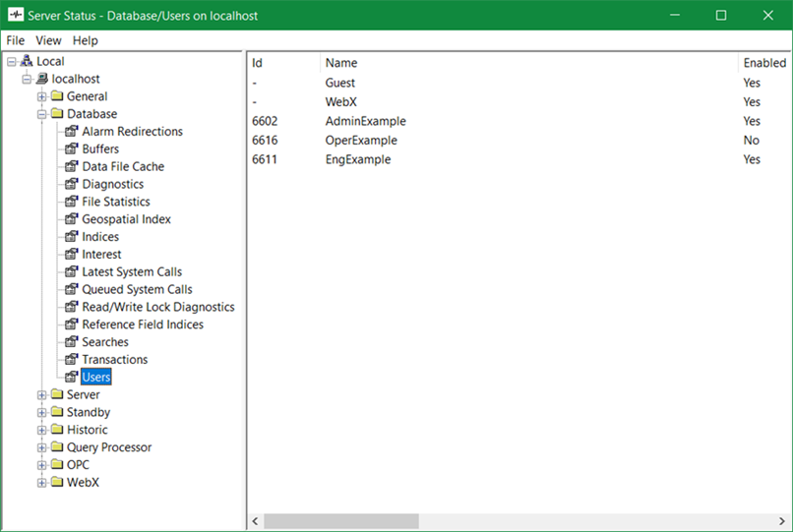Click the Transactions node icon
The width and height of the screenshot is (793, 532).
coord(71,360)
